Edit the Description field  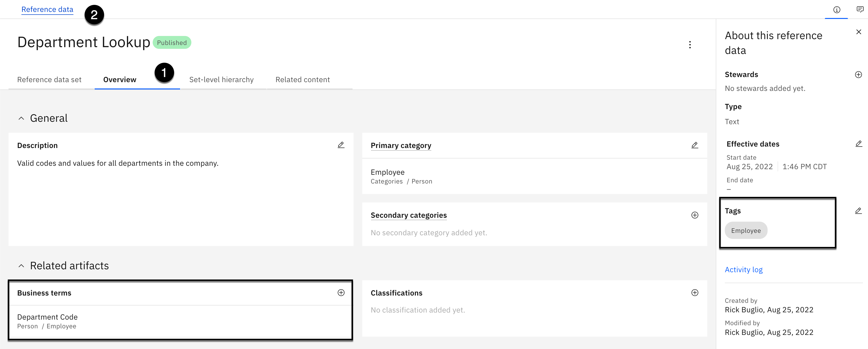[x=341, y=145]
